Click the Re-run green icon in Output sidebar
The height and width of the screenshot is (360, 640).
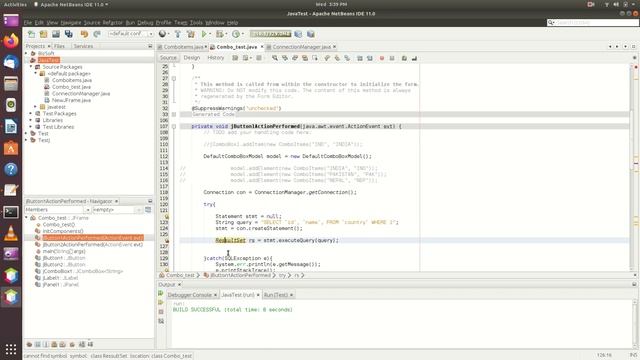(161, 293)
